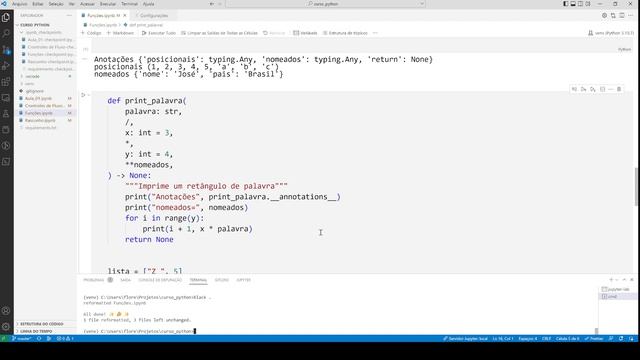The height and width of the screenshot is (360, 640).
Task: Open the Extensions view
Action: coord(6,82)
